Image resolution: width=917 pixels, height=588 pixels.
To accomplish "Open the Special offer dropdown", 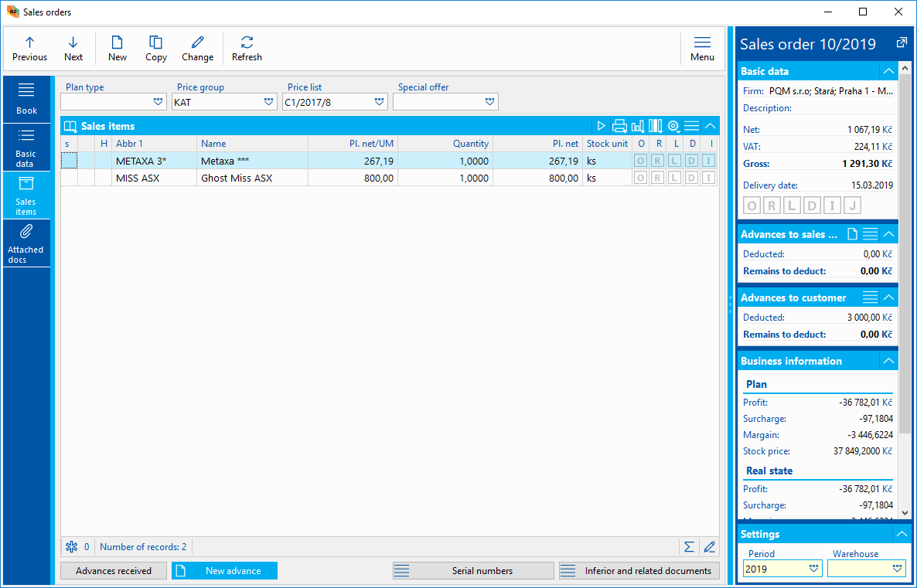I will click(x=489, y=102).
